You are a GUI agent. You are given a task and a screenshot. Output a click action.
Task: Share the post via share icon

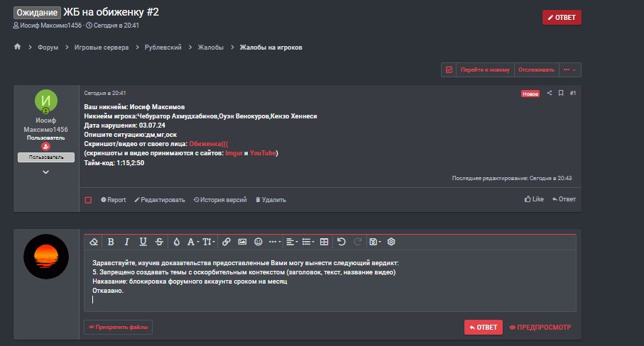tap(549, 93)
